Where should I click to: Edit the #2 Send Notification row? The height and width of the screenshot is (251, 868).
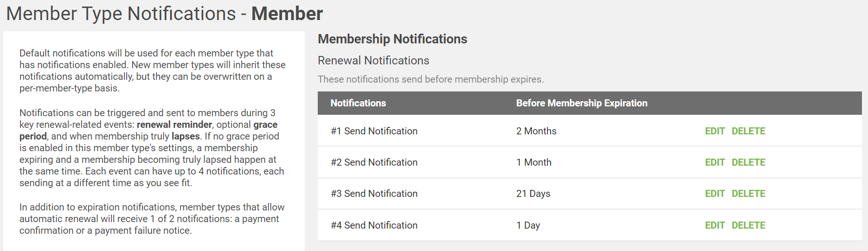click(715, 162)
